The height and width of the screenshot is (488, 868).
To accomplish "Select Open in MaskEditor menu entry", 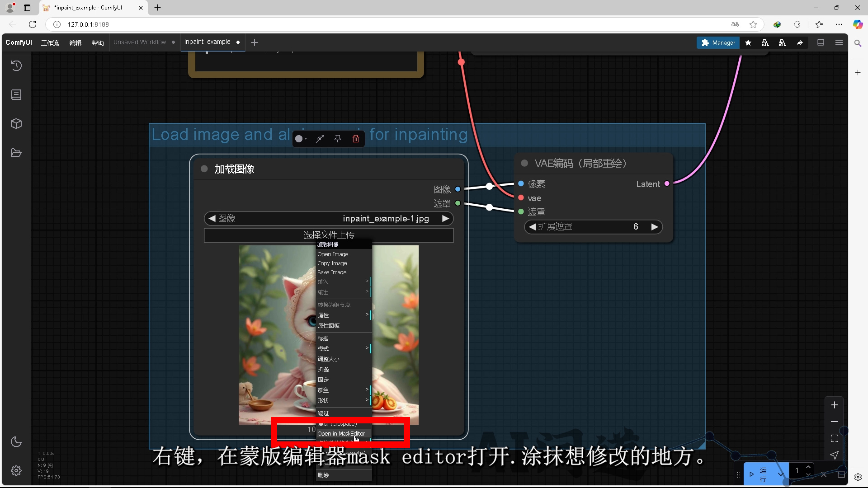I will point(341,434).
